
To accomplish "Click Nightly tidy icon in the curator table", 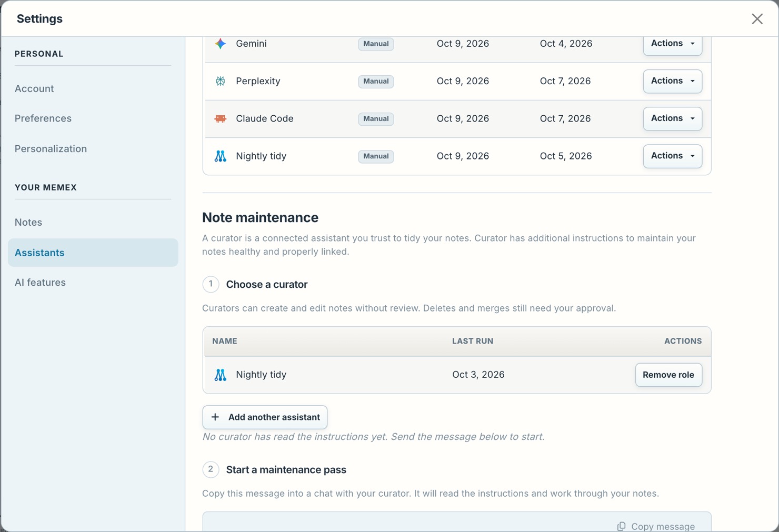I will point(221,375).
